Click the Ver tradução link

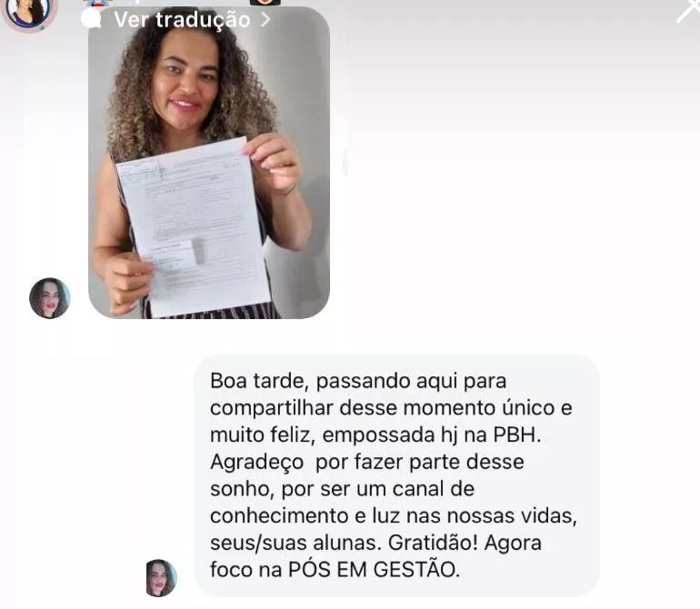coord(182,20)
